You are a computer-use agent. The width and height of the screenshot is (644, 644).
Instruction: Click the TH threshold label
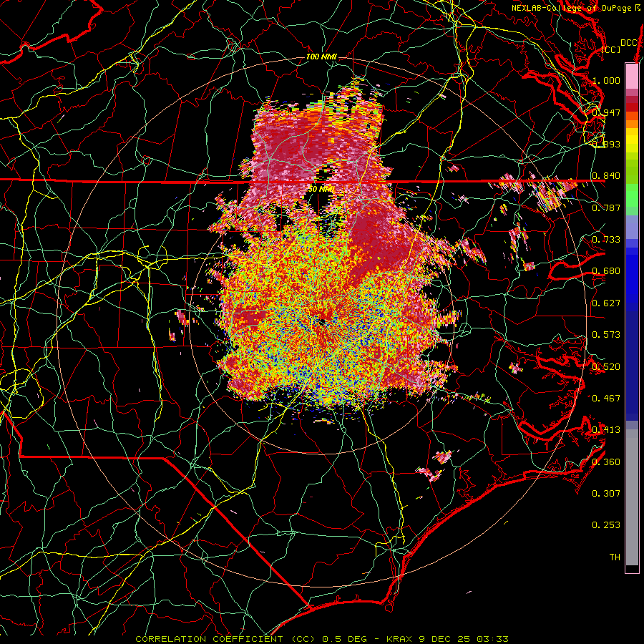[x=615, y=557]
